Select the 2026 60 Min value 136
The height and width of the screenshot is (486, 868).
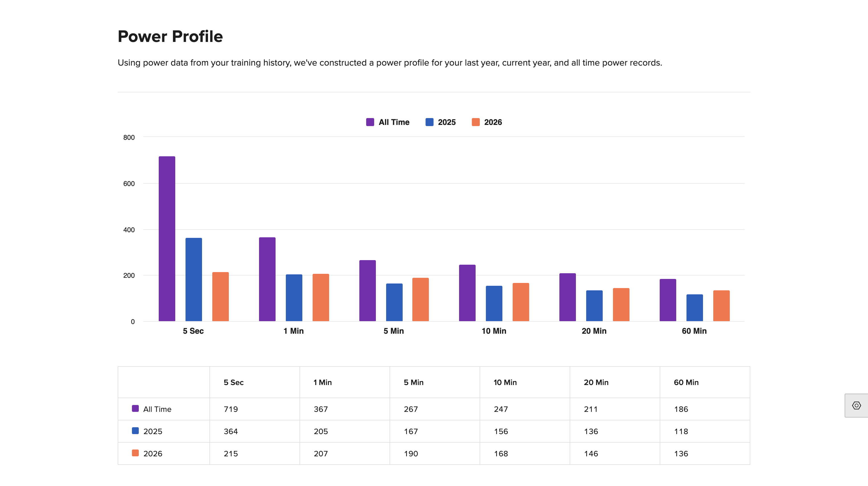705,453
